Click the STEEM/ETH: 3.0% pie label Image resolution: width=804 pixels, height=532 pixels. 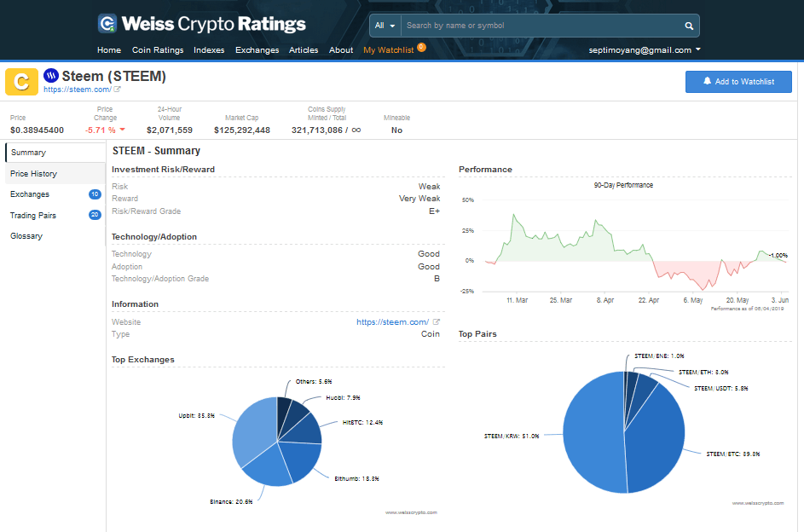(x=703, y=372)
